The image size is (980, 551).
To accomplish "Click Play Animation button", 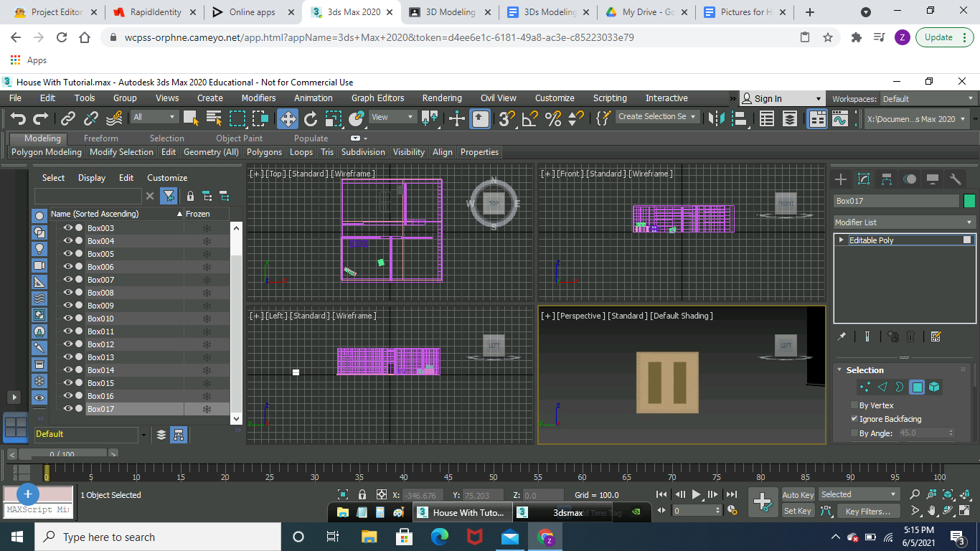I will click(696, 494).
